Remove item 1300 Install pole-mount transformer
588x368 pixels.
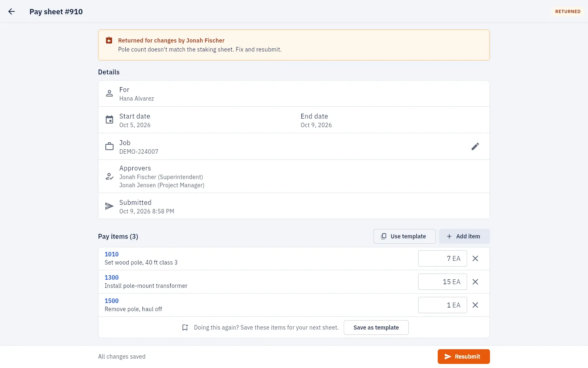point(475,282)
